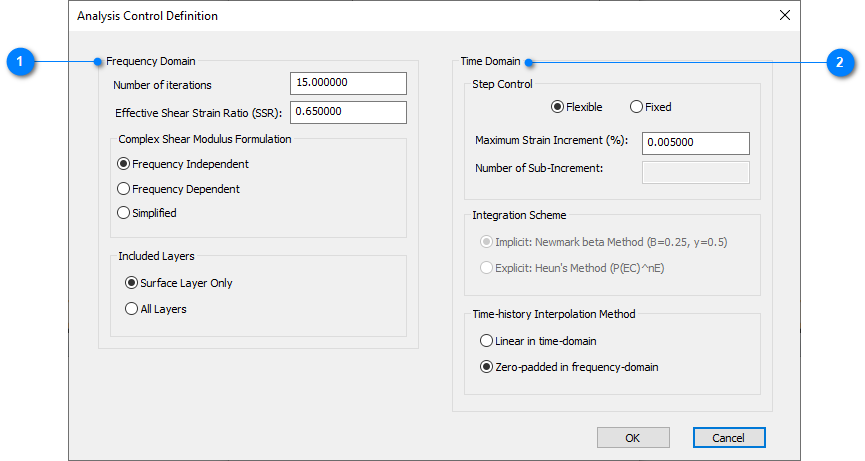The image size is (865, 461).
Task: Click the Effective Shear Strain Ratio (SSR) label
Action: 199,113
